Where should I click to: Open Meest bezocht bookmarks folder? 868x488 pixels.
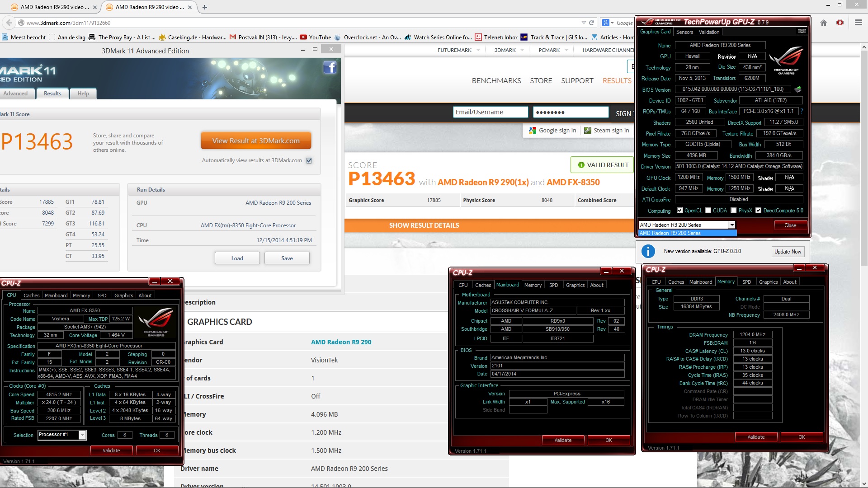tap(24, 38)
